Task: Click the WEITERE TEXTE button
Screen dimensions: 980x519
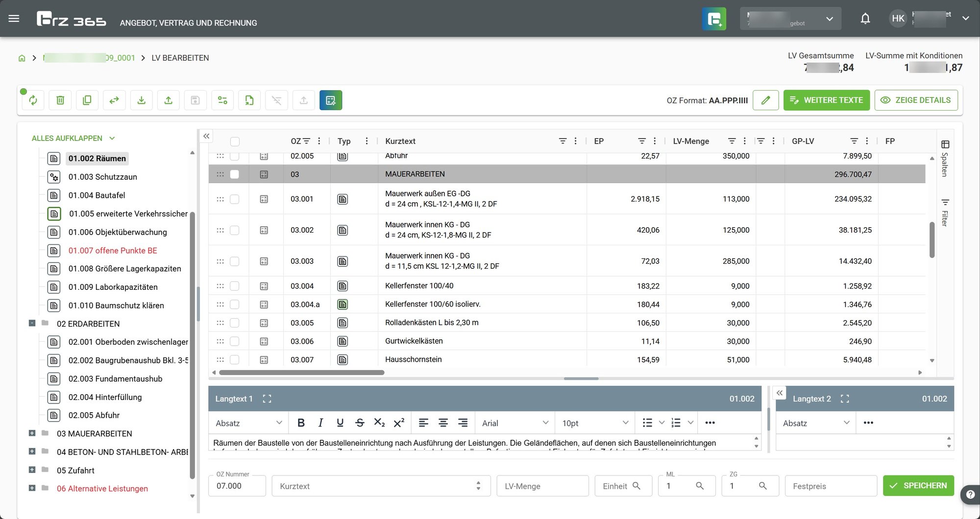Action: tap(826, 100)
